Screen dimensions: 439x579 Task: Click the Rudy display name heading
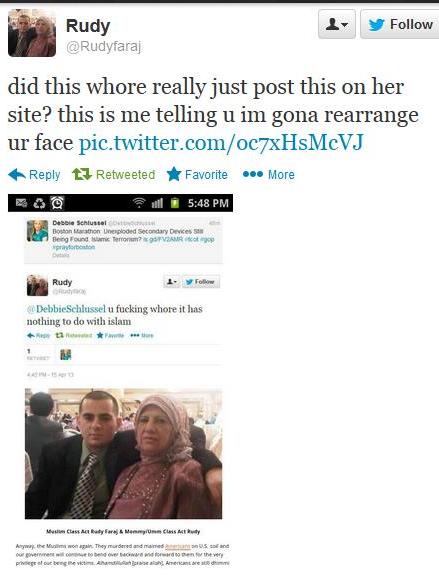(x=88, y=26)
